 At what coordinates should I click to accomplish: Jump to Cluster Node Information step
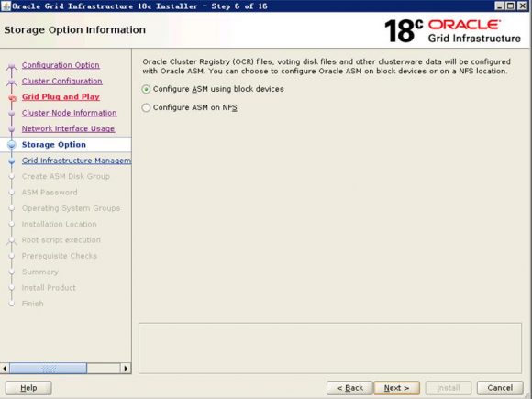pyautogui.click(x=69, y=113)
